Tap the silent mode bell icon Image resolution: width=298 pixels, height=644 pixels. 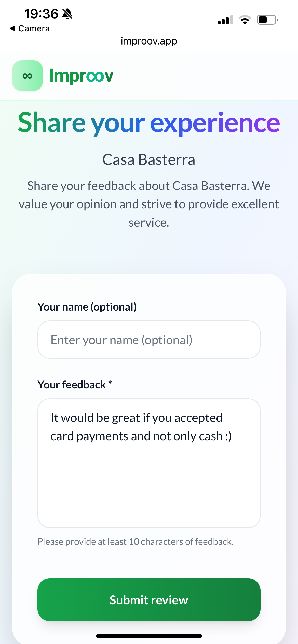coord(67,14)
